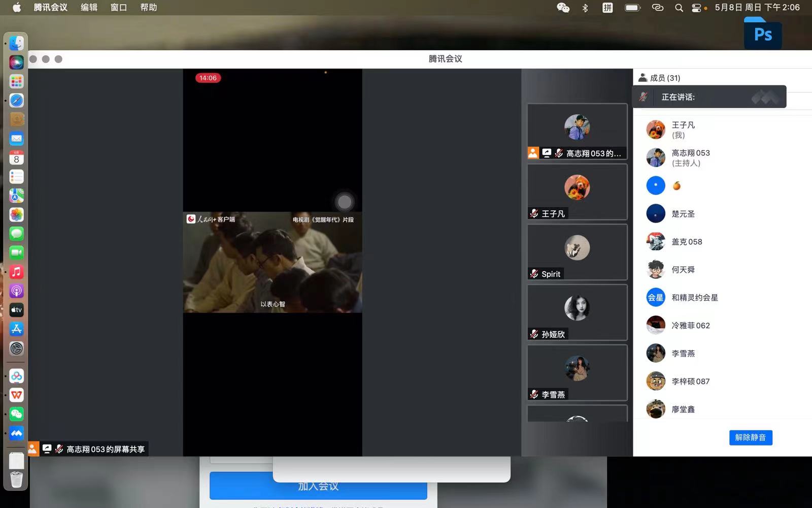Open Baidu Netdisk app in Dock
Viewport: 812px width, 508px height.
point(16,376)
